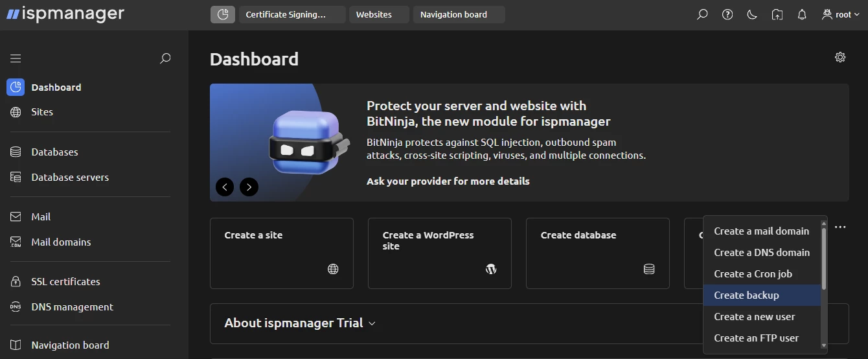868x359 pixels.
Task: Click the database icon on Create database
Action: tap(649, 269)
